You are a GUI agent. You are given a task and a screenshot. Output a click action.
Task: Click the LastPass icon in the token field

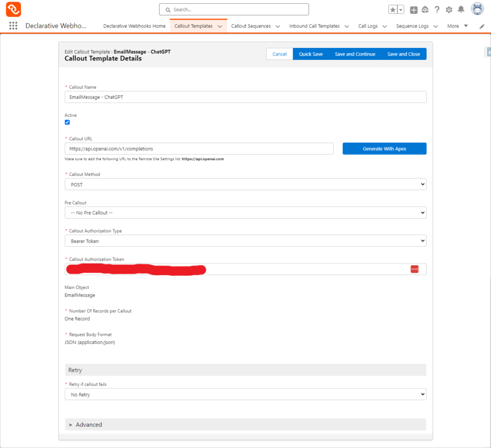pyautogui.click(x=414, y=269)
